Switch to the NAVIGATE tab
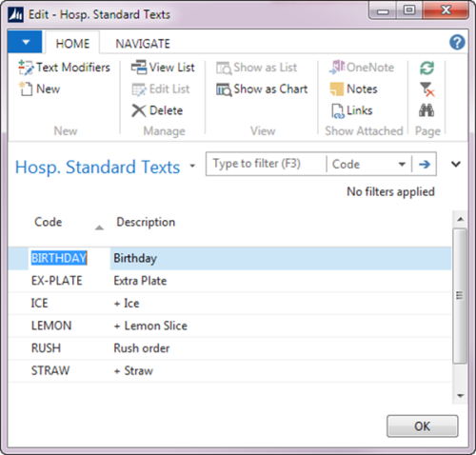This screenshot has width=476, height=455. click(143, 44)
